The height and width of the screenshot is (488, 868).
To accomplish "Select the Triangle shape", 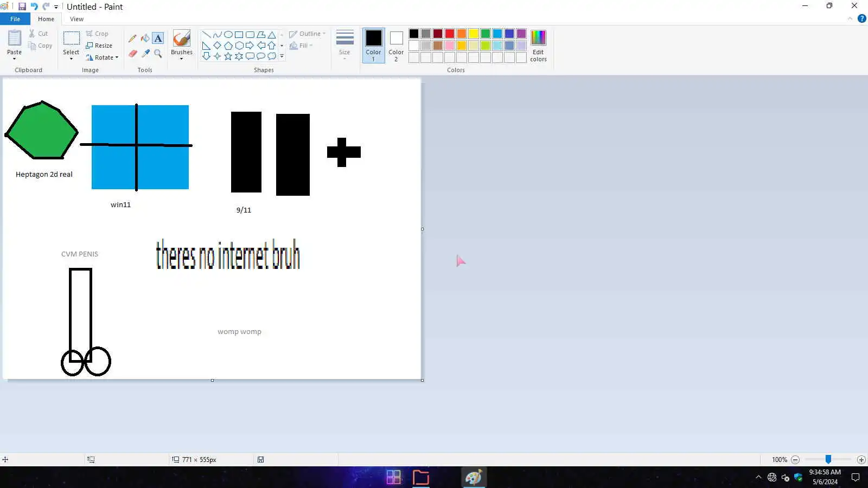I will click(272, 35).
